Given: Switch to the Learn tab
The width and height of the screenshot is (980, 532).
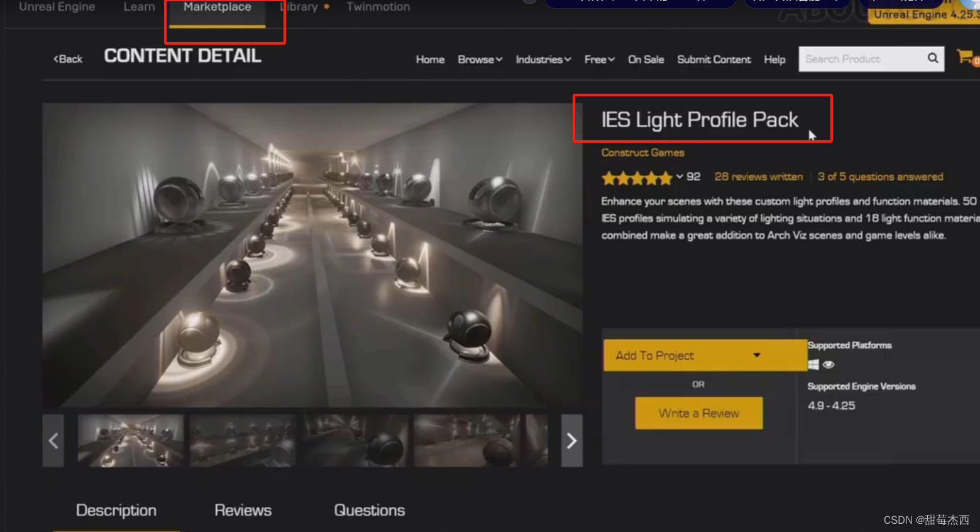Looking at the screenshot, I should pos(139,7).
